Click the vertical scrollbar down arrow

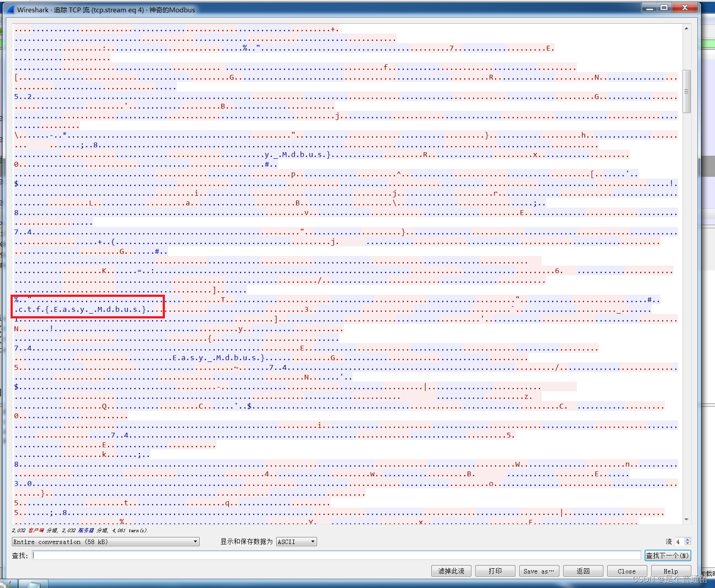[686, 519]
